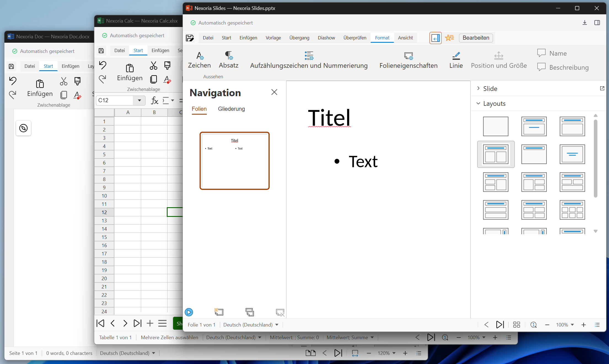This screenshot has width=609, height=364.
Task: Jump to first sheet in Calc
Action: click(x=100, y=323)
